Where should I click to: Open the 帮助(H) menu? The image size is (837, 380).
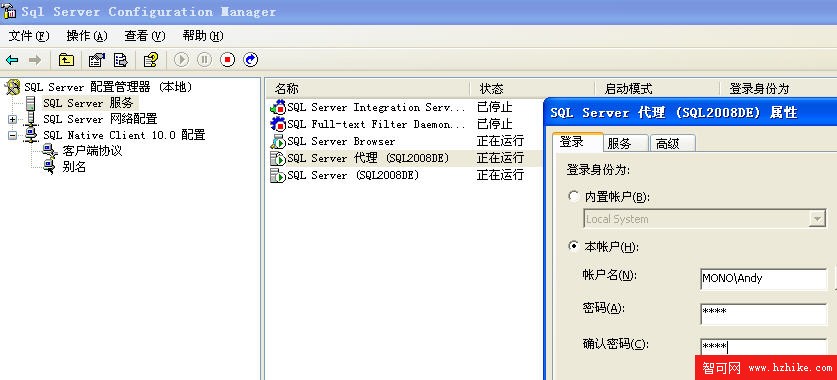click(203, 36)
